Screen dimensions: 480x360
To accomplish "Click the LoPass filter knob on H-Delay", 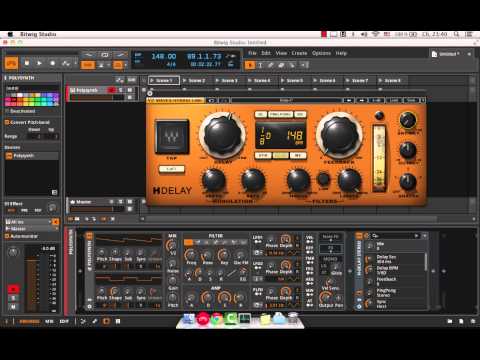I will (349, 180).
